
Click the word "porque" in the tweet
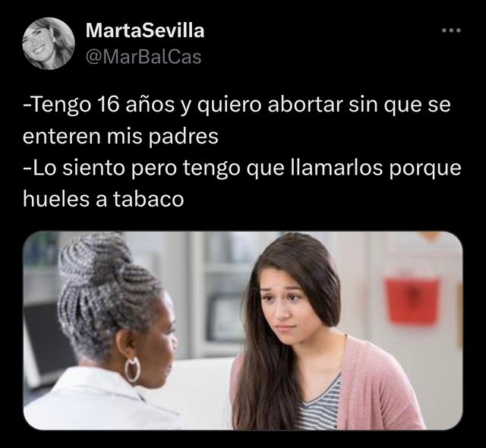(x=425, y=169)
